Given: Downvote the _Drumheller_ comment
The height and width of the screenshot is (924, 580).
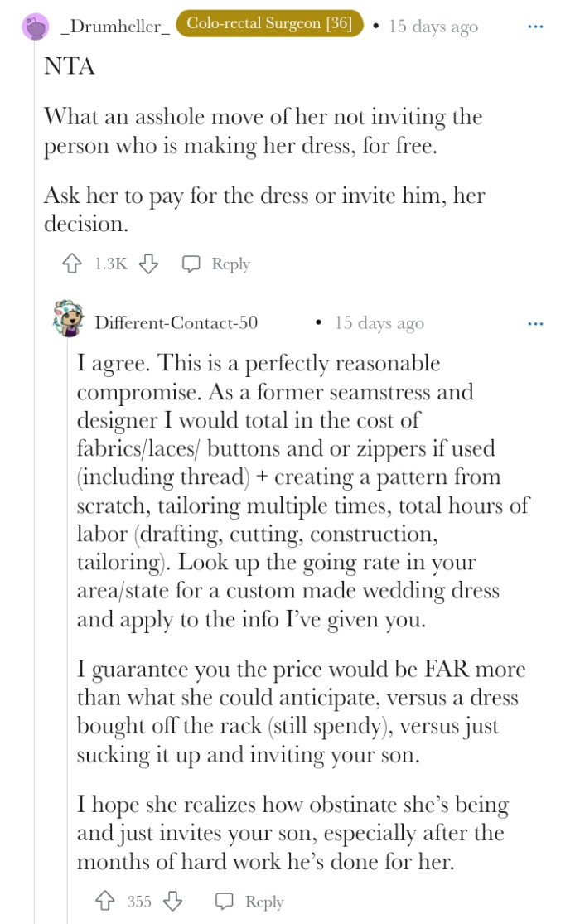Looking at the screenshot, I should 148,264.
